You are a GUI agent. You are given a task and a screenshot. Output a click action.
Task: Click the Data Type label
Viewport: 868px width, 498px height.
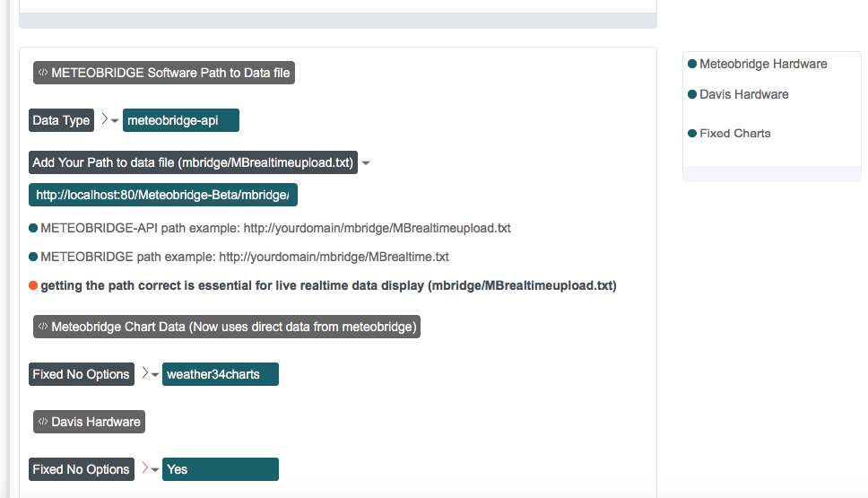61,120
